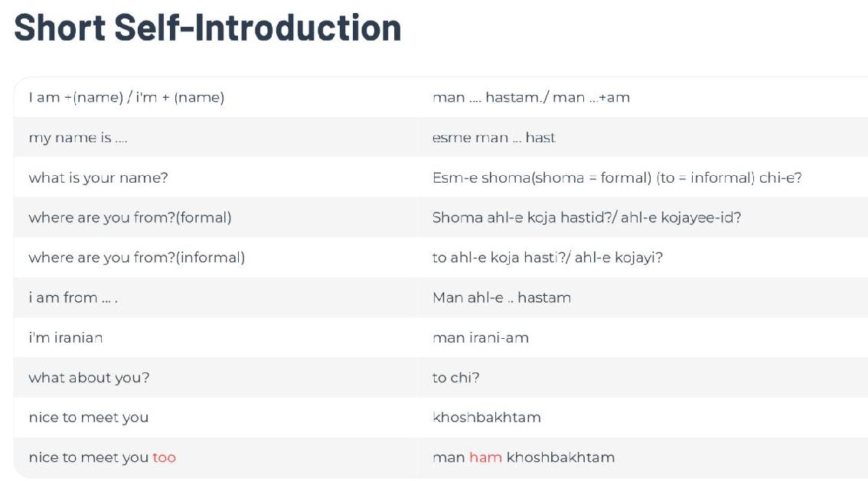Click the red word 'ham'
This screenshot has height=481, width=868.
[485, 458]
